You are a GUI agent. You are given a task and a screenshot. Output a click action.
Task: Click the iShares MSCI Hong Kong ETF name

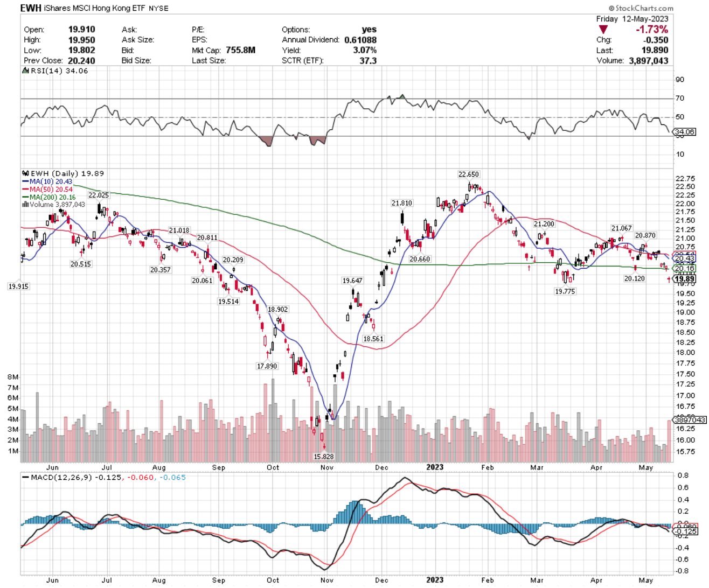95,8
